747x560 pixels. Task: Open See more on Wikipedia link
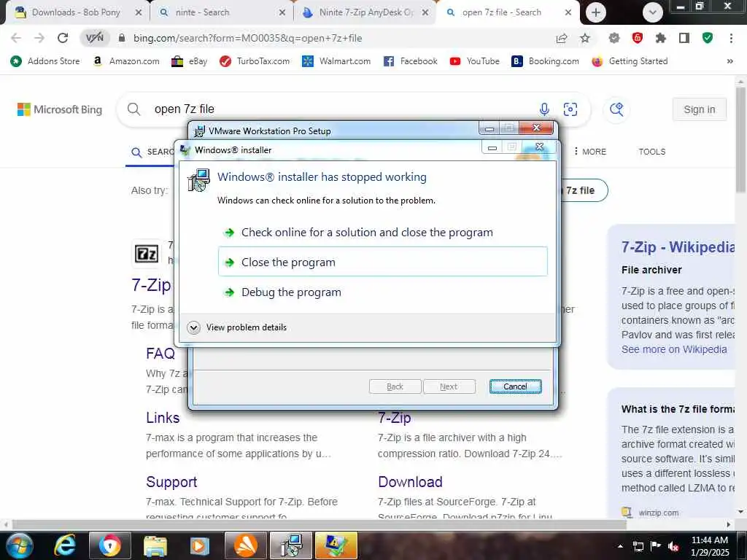(674, 349)
